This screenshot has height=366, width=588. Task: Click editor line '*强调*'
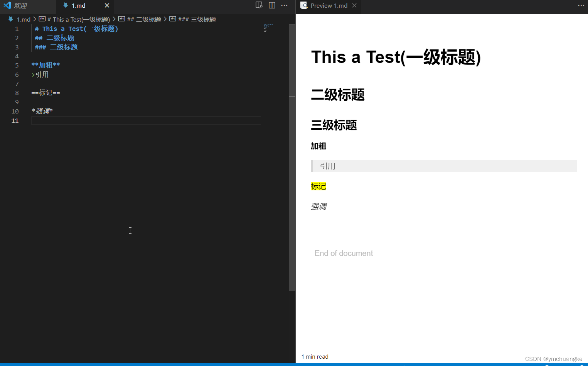tap(42, 111)
